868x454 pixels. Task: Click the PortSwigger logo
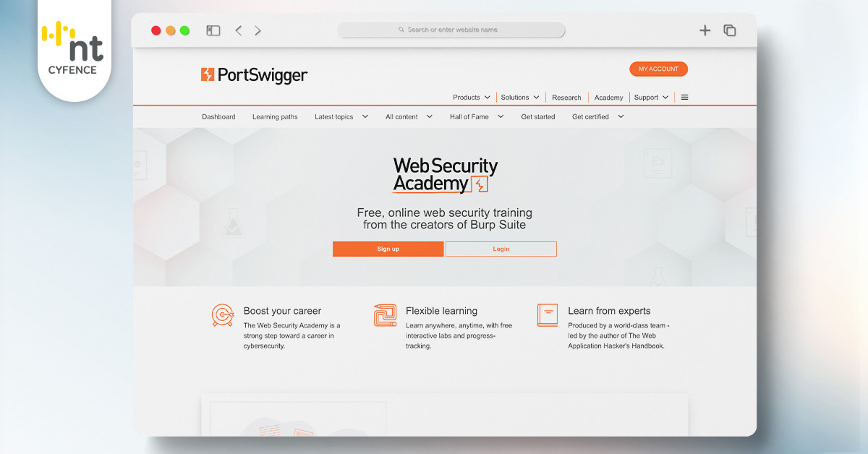coord(254,74)
